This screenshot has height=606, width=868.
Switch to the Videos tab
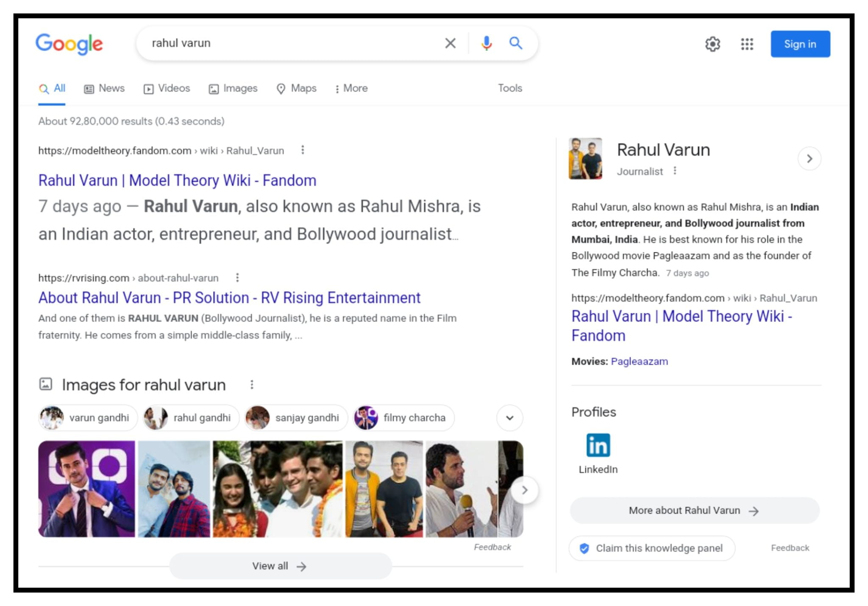pyautogui.click(x=167, y=88)
